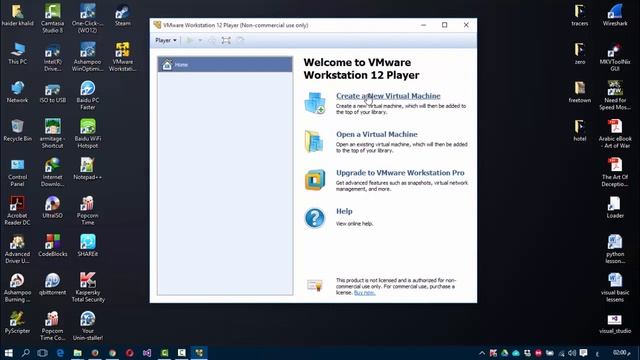
Task: Click Upgrade to VMware Workstation Pro link
Action: (x=400, y=173)
